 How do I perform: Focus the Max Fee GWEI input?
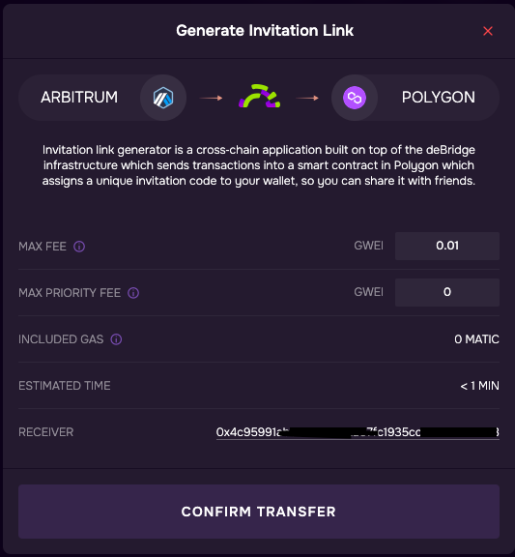click(447, 246)
